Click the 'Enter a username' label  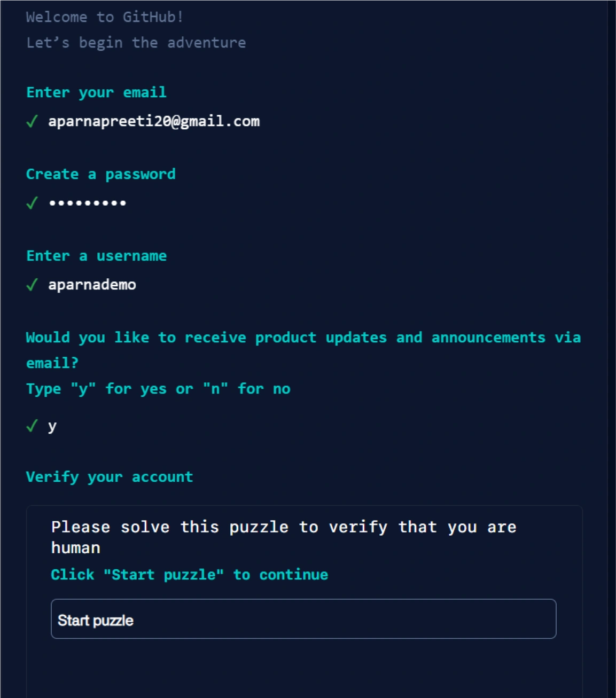point(96,256)
